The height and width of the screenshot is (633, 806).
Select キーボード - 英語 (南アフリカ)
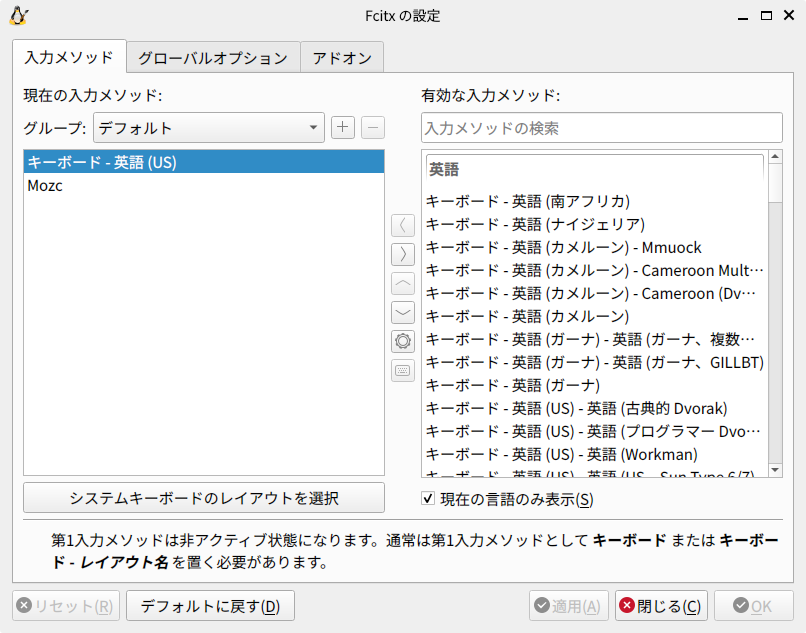click(595, 201)
